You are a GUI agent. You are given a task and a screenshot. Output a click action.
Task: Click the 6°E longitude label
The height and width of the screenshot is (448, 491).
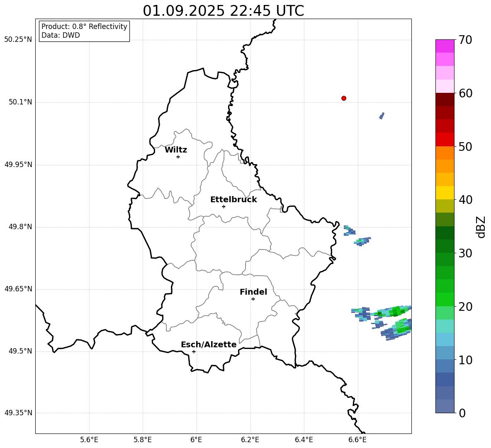(196, 440)
